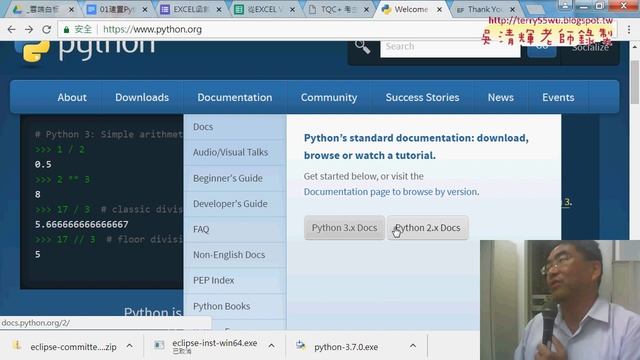This screenshot has height=360, width=640.
Task: Open the Events menu
Action: 558,97
